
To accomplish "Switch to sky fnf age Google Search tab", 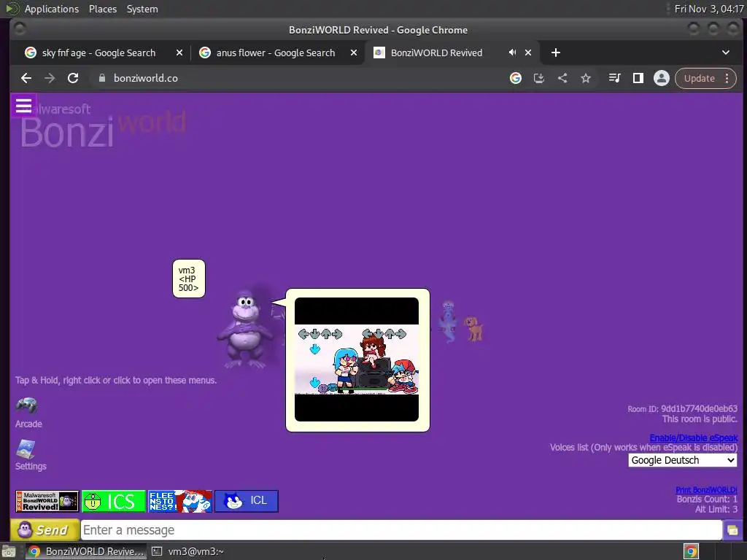I will coord(98,52).
